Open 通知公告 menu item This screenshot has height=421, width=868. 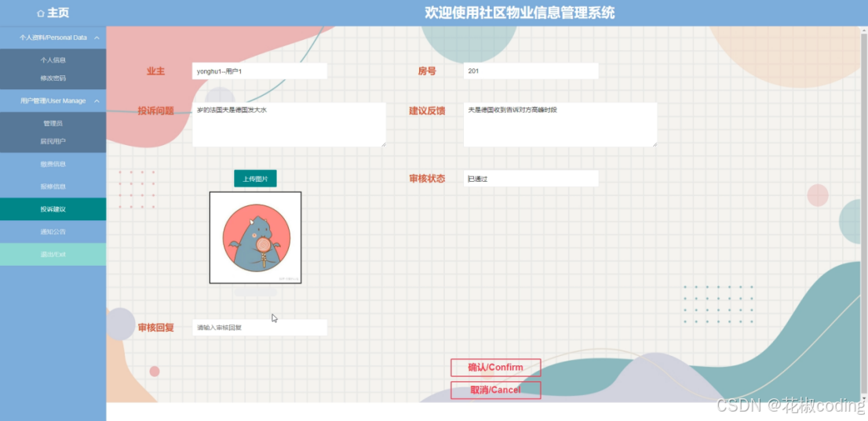click(x=53, y=232)
